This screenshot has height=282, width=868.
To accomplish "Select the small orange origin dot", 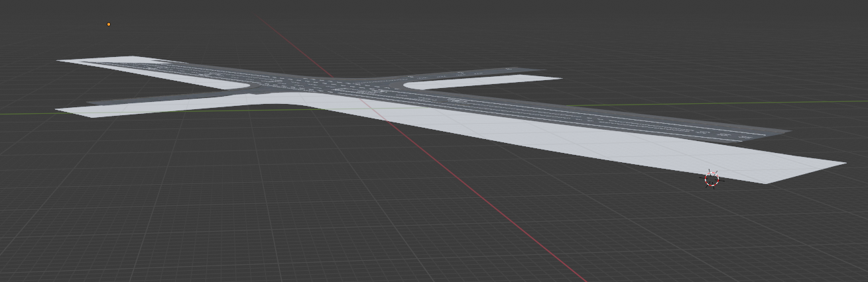I will click(x=109, y=24).
